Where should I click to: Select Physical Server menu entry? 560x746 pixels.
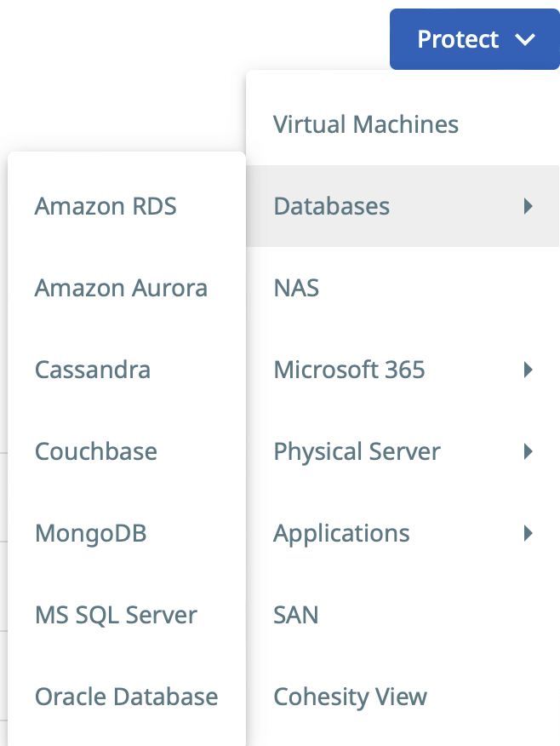click(x=357, y=451)
